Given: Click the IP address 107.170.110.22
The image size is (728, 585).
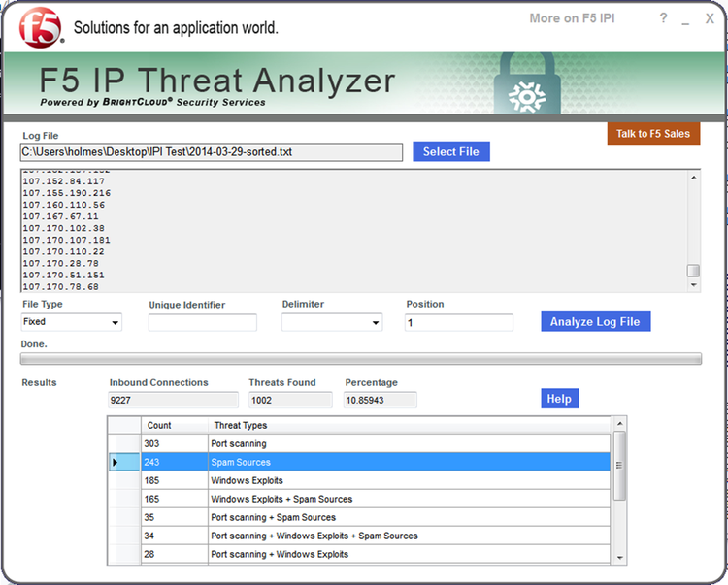Looking at the screenshot, I should [64, 251].
